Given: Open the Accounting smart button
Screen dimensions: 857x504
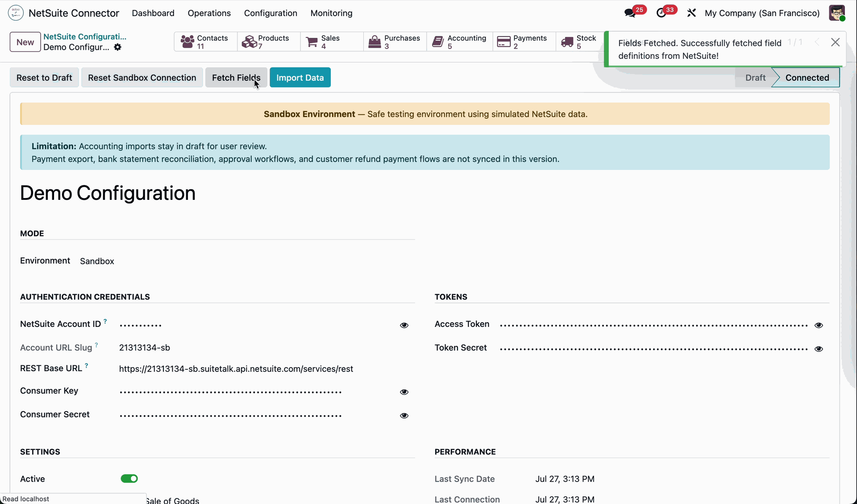Looking at the screenshot, I should pos(459,42).
